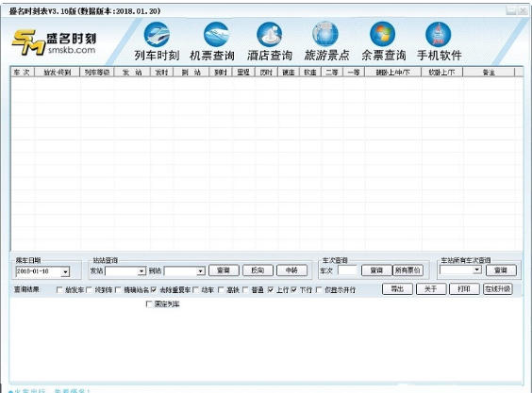This screenshot has height=393, width=532.
Task: Click the 导出 export button
Action: [397, 289]
